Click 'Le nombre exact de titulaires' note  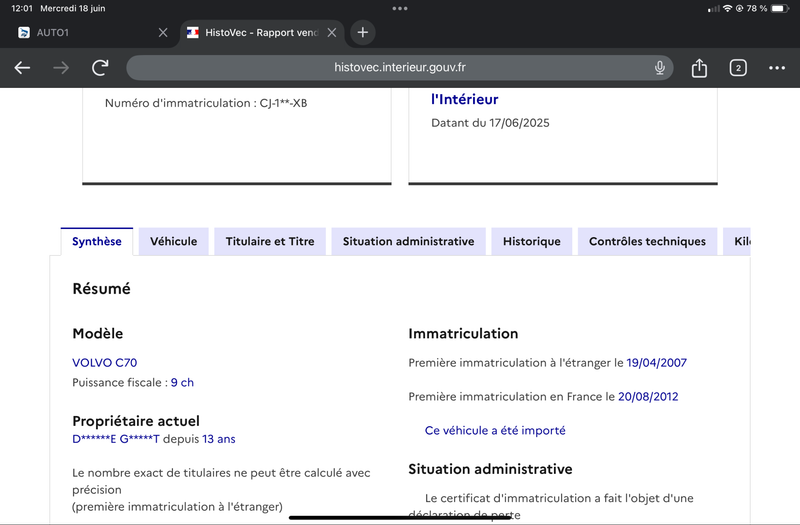[x=221, y=490]
